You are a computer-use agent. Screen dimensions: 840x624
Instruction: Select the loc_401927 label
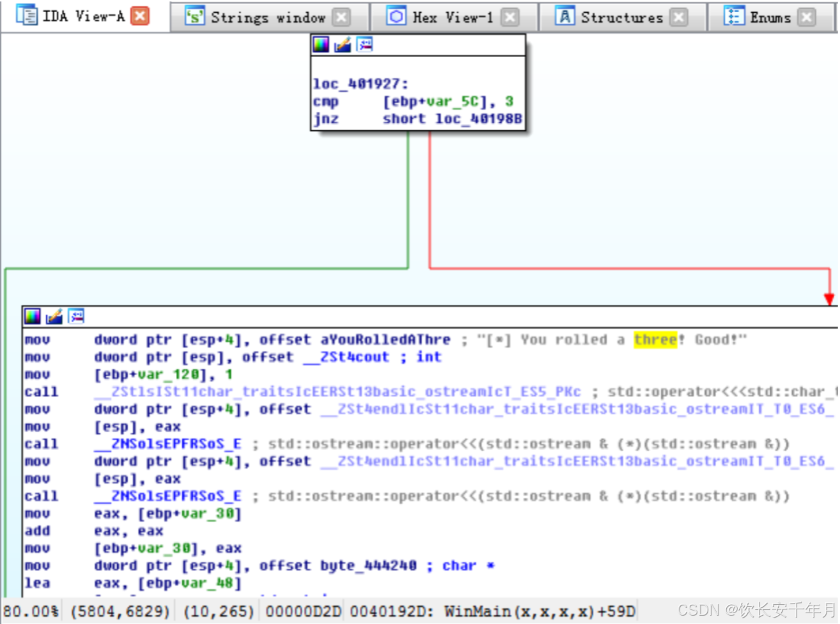pyautogui.click(x=361, y=84)
